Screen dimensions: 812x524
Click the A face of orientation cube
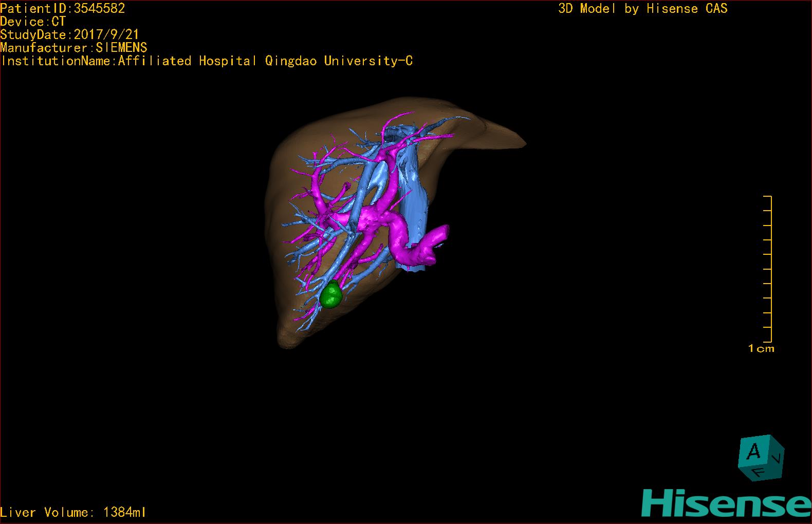(x=753, y=452)
